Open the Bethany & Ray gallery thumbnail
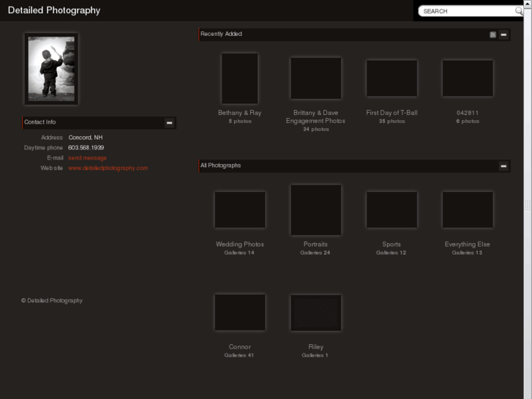532x399 pixels. tap(239, 78)
